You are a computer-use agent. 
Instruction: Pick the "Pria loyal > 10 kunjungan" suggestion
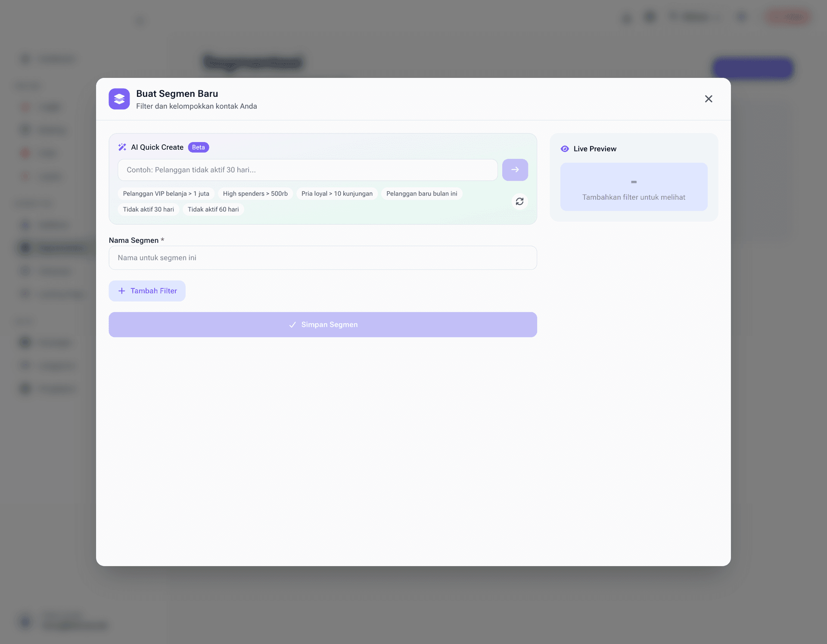click(x=337, y=194)
